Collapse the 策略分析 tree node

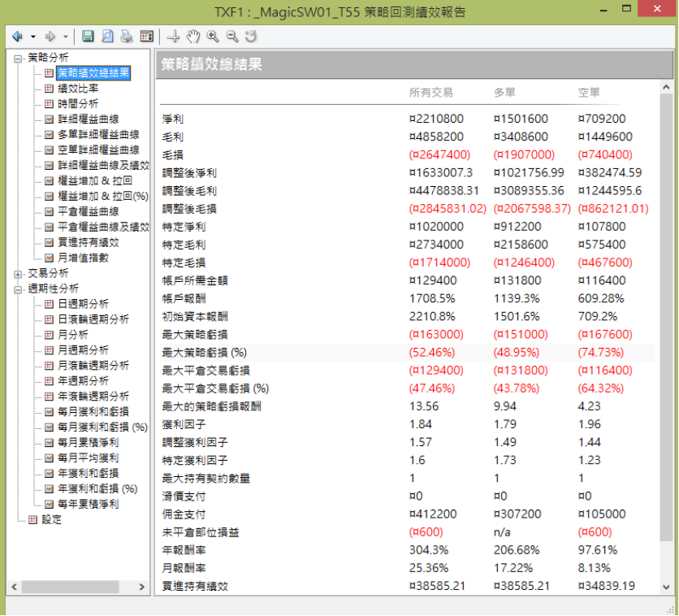click(x=18, y=59)
